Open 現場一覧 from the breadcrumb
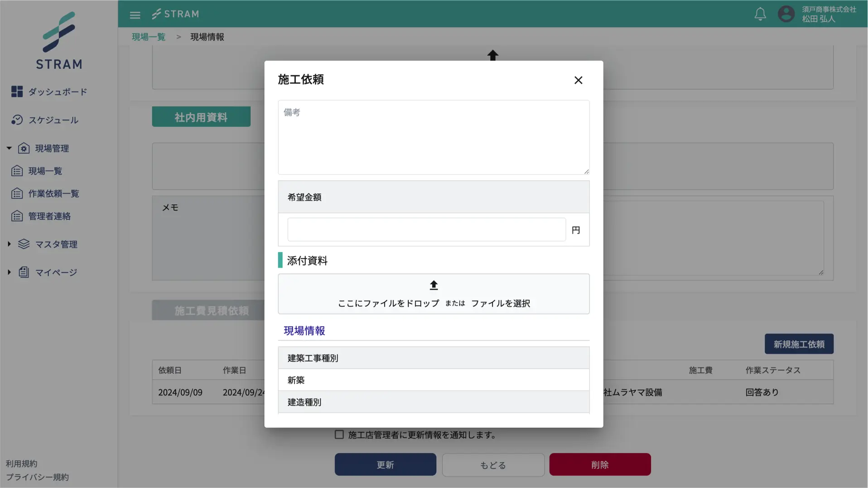The image size is (868, 488). [148, 37]
